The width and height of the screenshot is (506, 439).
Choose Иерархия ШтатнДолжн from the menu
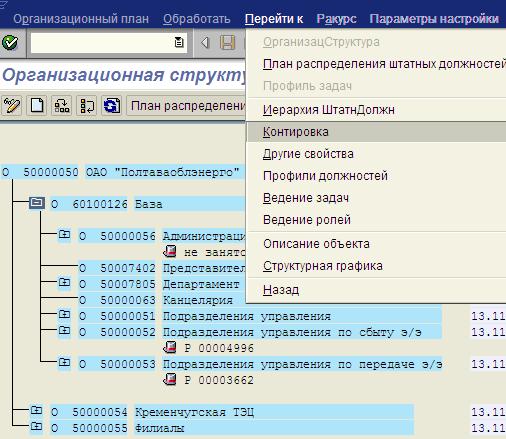[376, 110]
